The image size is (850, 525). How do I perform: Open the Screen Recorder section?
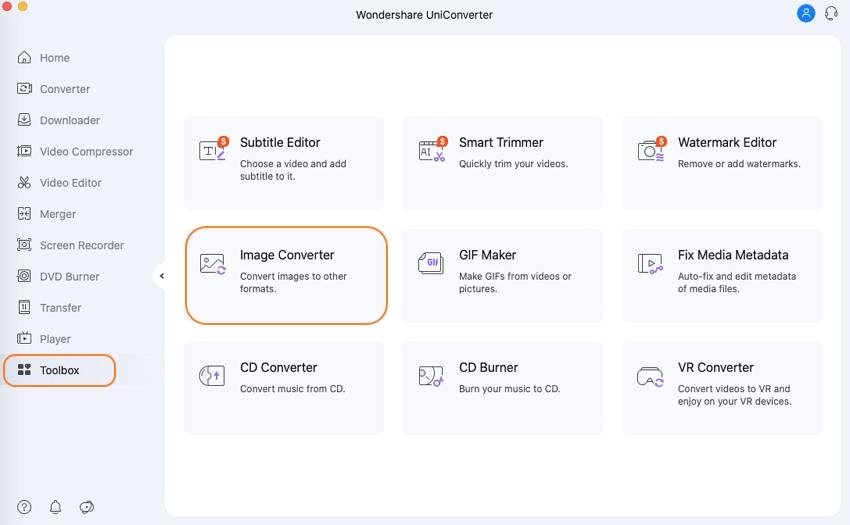tap(82, 245)
